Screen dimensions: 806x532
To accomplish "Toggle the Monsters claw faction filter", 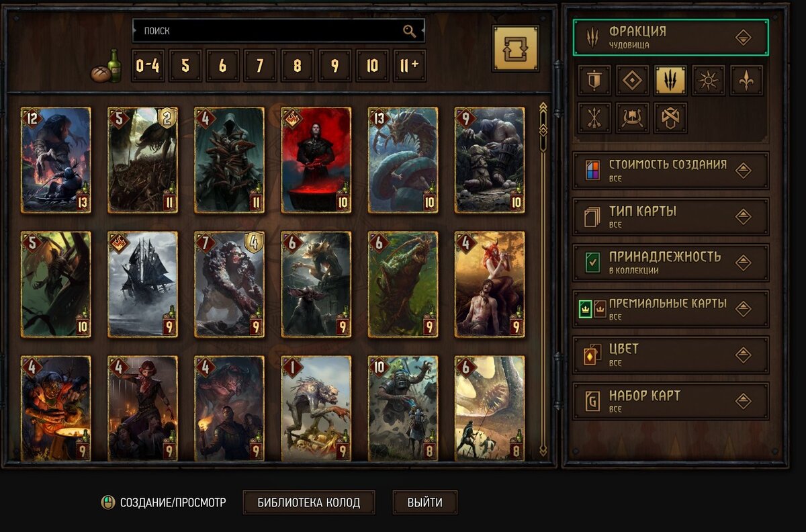I will (x=671, y=81).
